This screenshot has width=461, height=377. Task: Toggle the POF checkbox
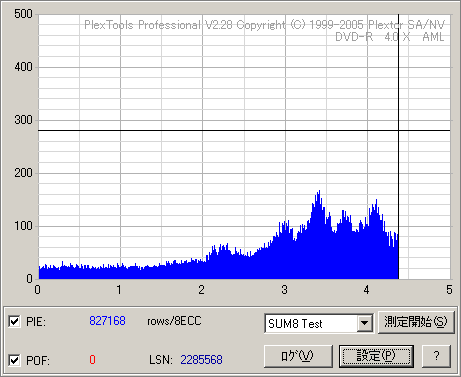click(14, 360)
